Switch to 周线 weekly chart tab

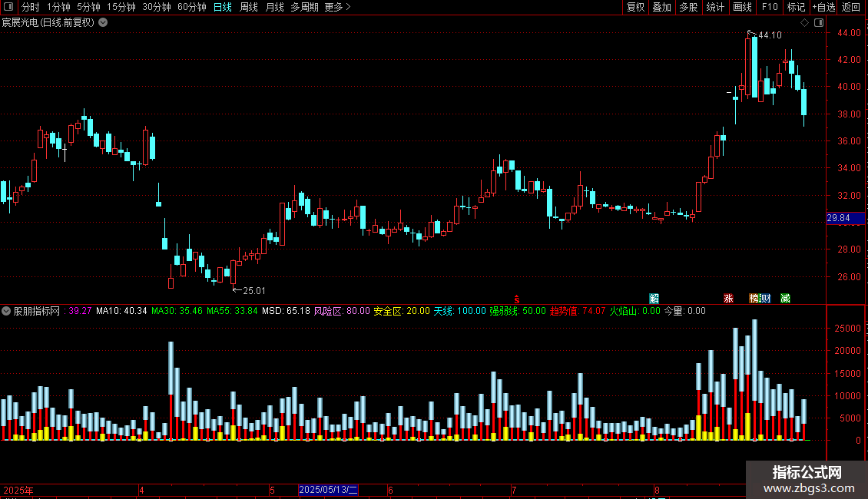[x=249, y=7]
